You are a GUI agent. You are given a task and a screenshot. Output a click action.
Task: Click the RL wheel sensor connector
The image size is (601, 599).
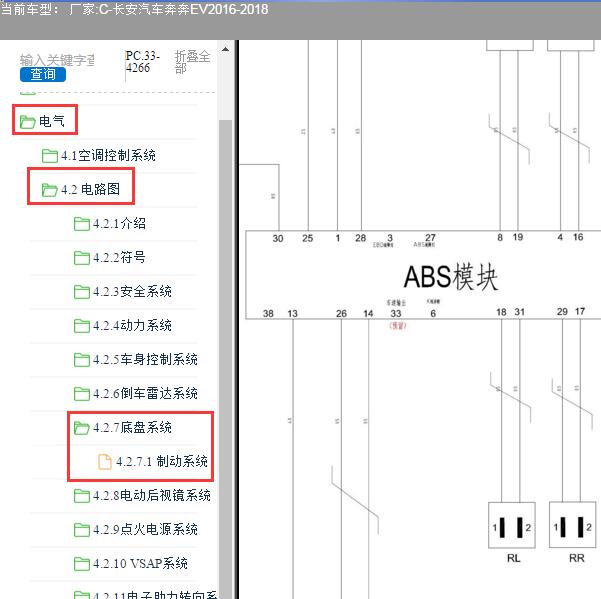pyautogui.click(x=512, y=525)
